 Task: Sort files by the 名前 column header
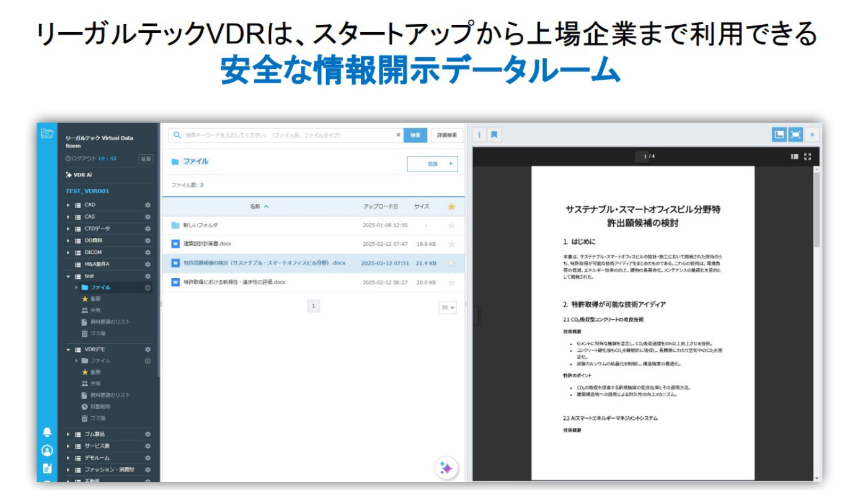point(259,206)
